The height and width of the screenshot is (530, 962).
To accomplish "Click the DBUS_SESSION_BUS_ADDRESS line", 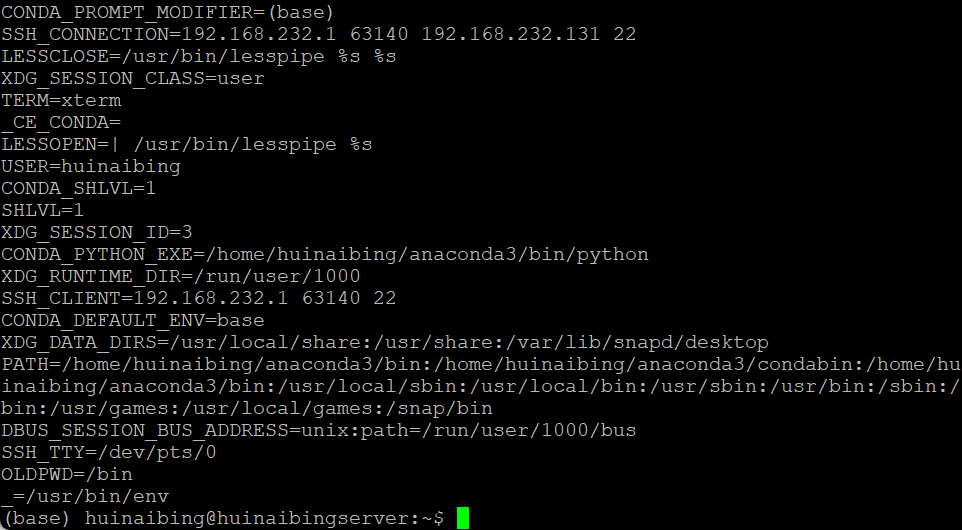I will tap(318, 431).
